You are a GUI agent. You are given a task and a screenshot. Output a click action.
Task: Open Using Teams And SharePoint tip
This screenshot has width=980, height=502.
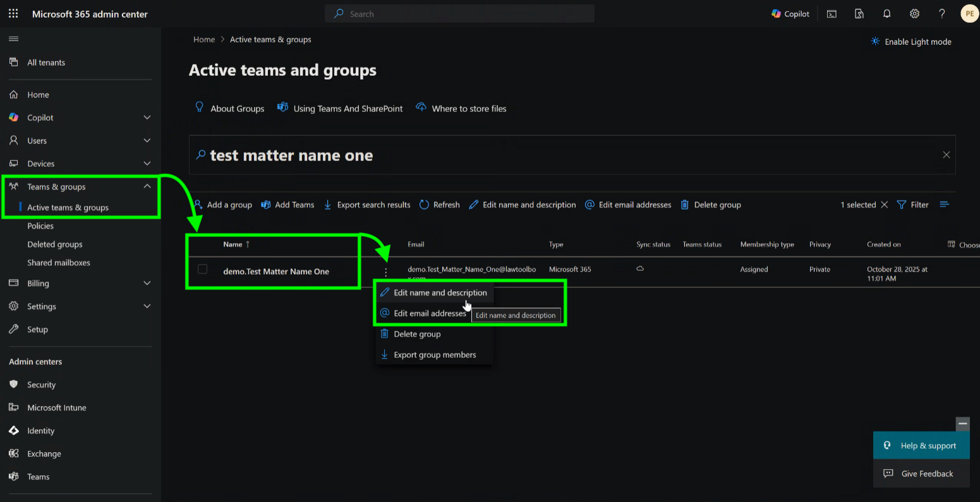coord(340,108)
